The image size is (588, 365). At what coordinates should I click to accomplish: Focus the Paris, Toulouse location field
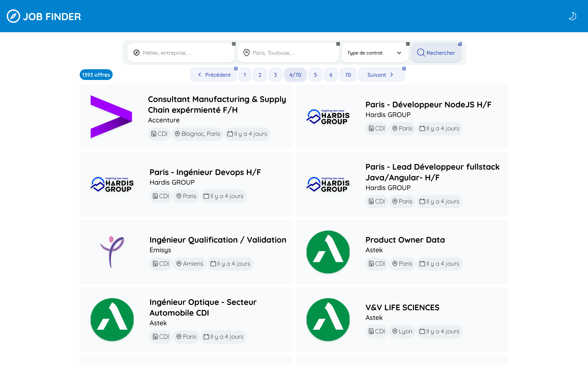tap(292, 53)
